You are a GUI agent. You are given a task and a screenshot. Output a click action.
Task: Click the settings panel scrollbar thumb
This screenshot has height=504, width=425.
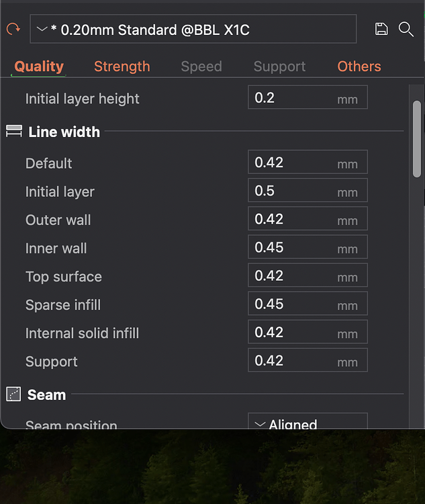(417, 139)
